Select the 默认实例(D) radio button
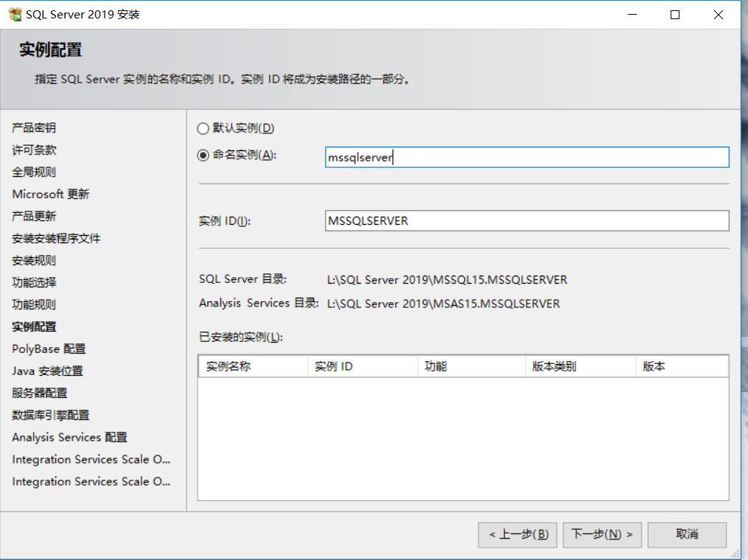Screen dimensions: 748x560 (203, 128)
